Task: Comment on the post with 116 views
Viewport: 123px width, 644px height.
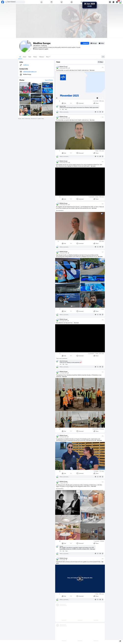Action: (80, 473)
